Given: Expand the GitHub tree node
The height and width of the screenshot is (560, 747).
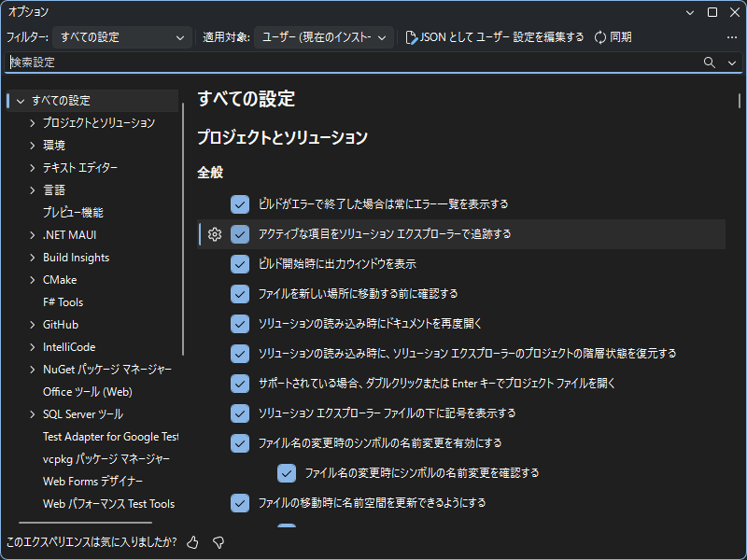Looking at the screenshot, I should click(33, 325).
